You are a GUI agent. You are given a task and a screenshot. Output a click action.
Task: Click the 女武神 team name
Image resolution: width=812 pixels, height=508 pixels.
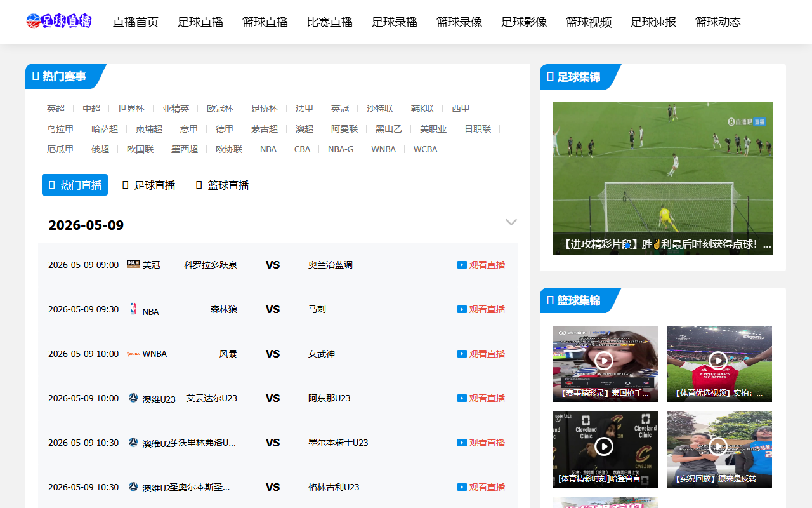click(322, 354)
